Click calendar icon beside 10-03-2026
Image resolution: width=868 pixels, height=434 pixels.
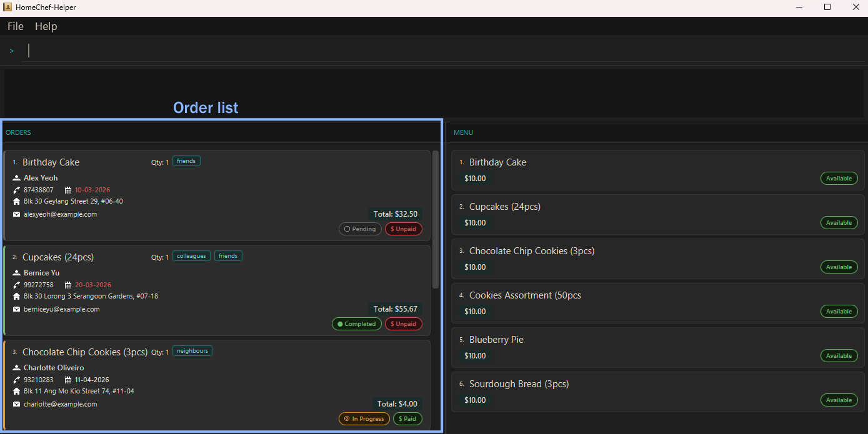pyautogui.click(x=68, y=190)
